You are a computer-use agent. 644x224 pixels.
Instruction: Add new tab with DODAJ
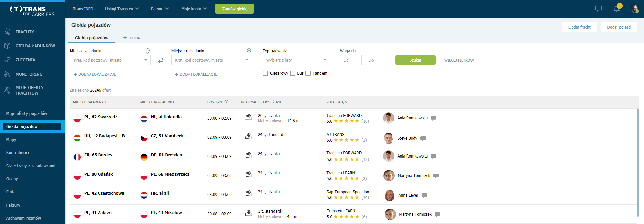pyautogui.click(x=132, y=38)
